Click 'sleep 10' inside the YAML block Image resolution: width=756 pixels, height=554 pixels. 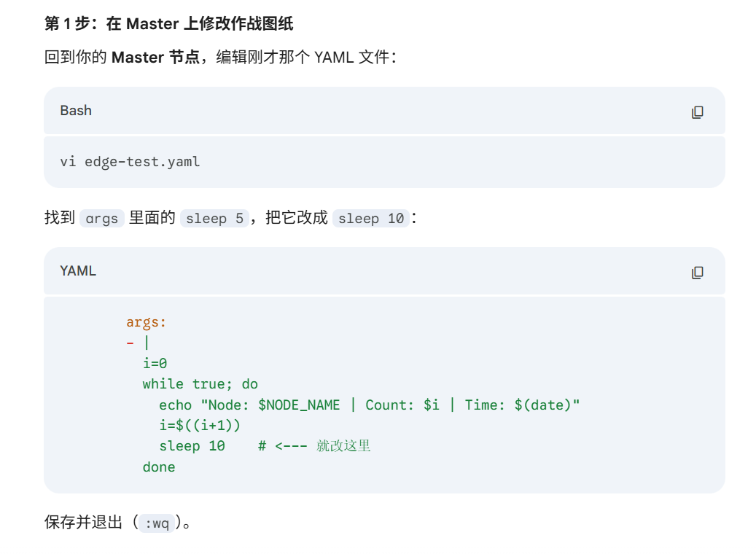pyautogui.click(x=192, y=446)
